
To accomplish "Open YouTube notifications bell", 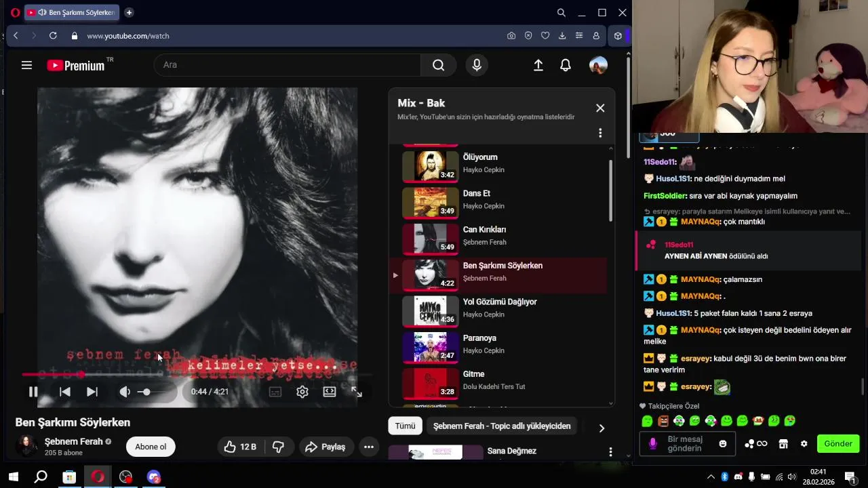I will point(566,65).
